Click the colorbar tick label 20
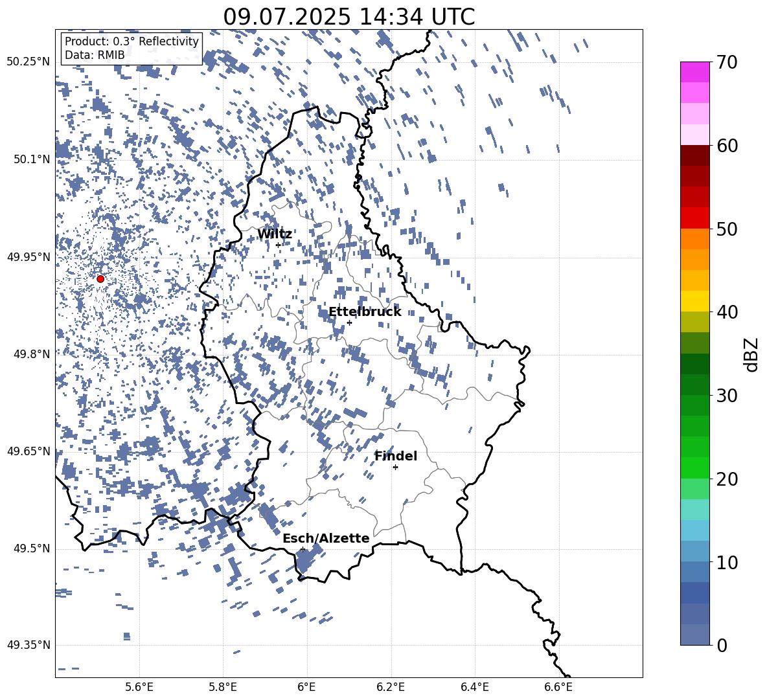This screenshot has width=767, height=700. (x=727, y=479)
